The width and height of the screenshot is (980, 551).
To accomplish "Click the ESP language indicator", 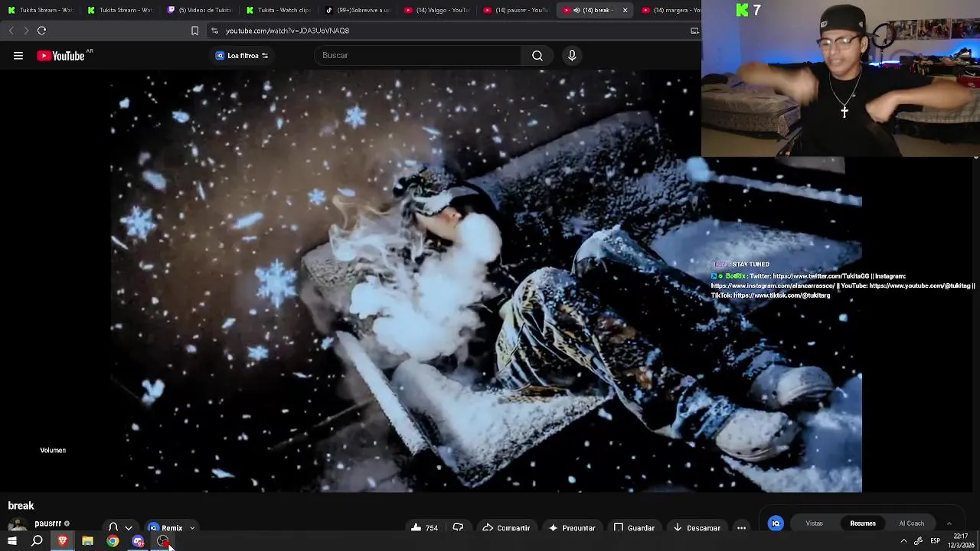I will 935,541.
